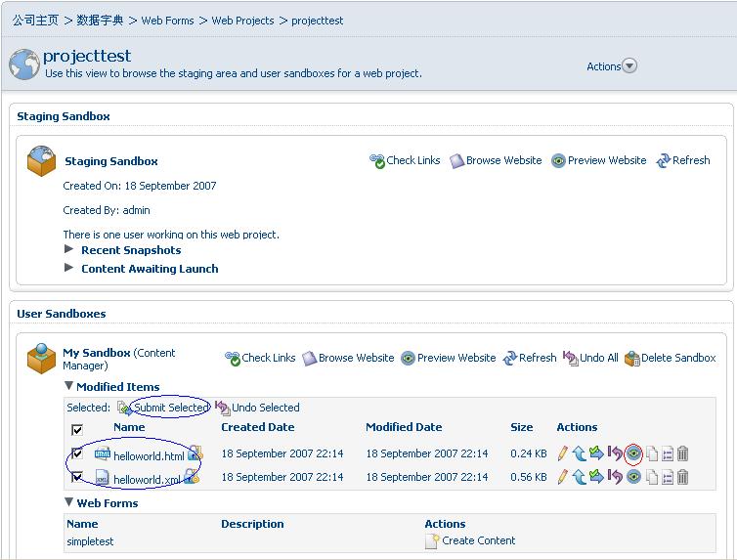The width and height of the screenshot is (737, 560).
Task: Click Undo Selected
Action: tap(257, 408)
